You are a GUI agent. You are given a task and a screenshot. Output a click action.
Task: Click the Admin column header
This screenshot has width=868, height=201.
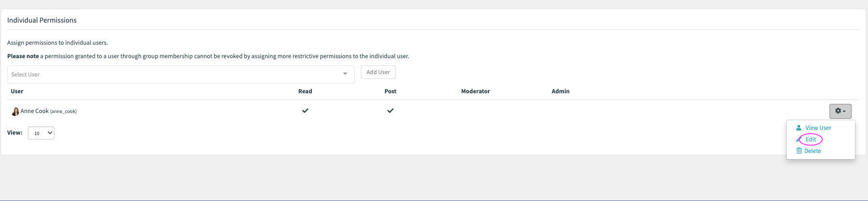(x=560, y=91)
